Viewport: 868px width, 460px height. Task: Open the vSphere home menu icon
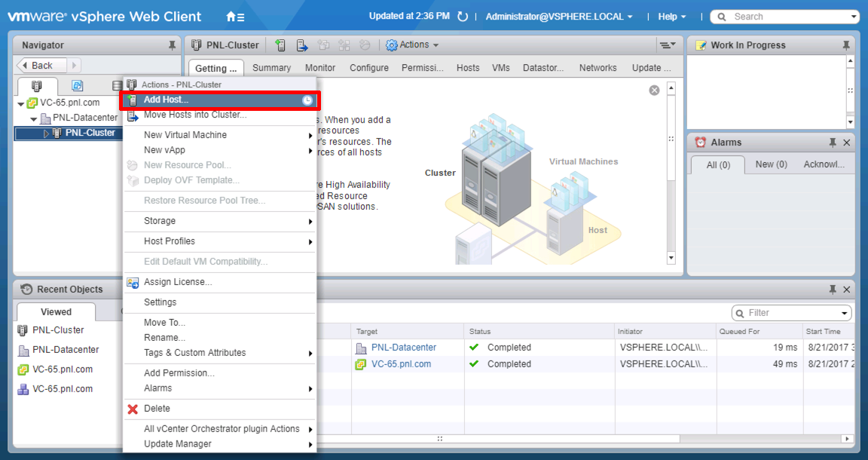tap(235, 17)
